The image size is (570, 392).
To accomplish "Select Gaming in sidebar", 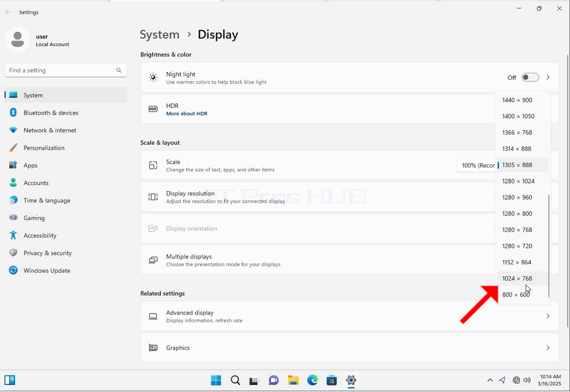I will (x=66, y=218).
